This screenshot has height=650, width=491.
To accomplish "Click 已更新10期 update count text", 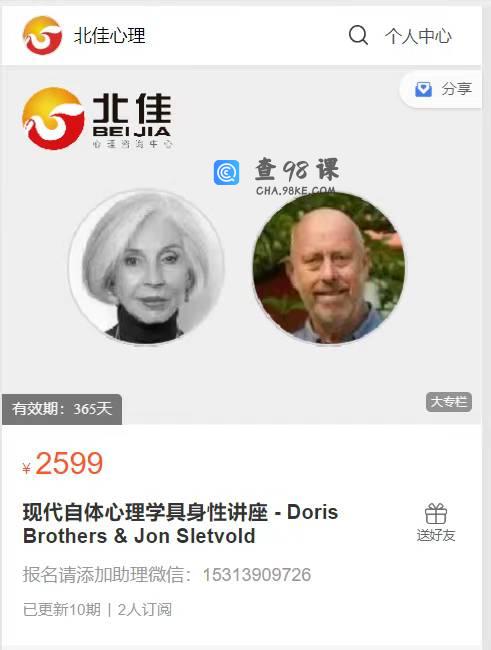I will coord(62,610).
